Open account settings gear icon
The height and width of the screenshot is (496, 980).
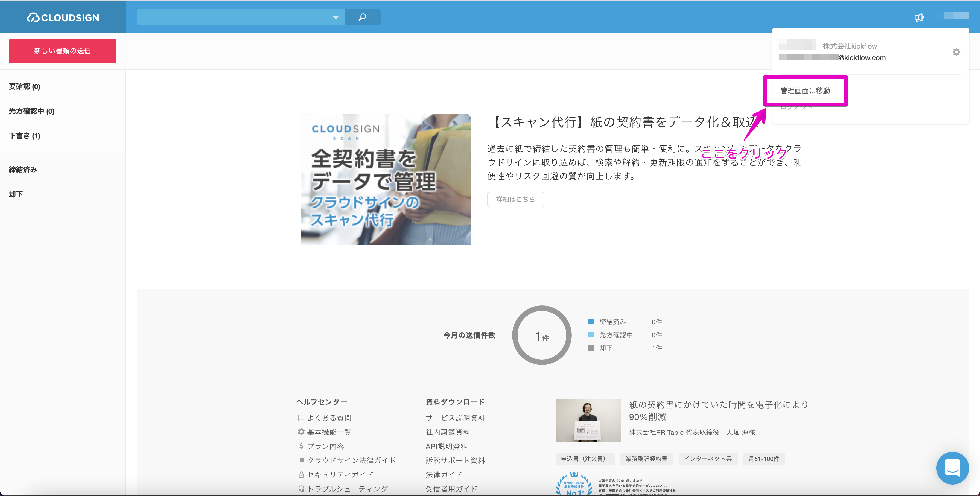956,52
